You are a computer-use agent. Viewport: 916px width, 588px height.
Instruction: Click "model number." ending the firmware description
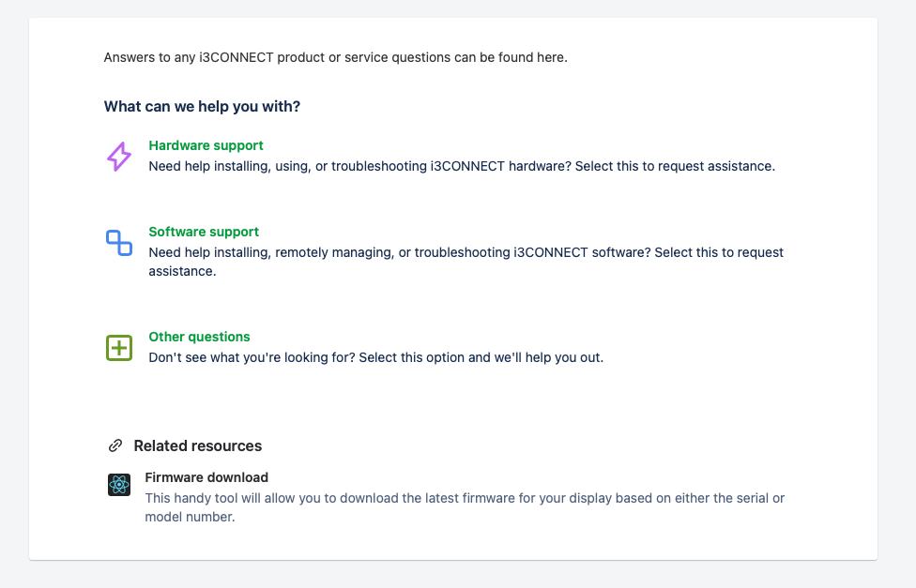[190, 517]
